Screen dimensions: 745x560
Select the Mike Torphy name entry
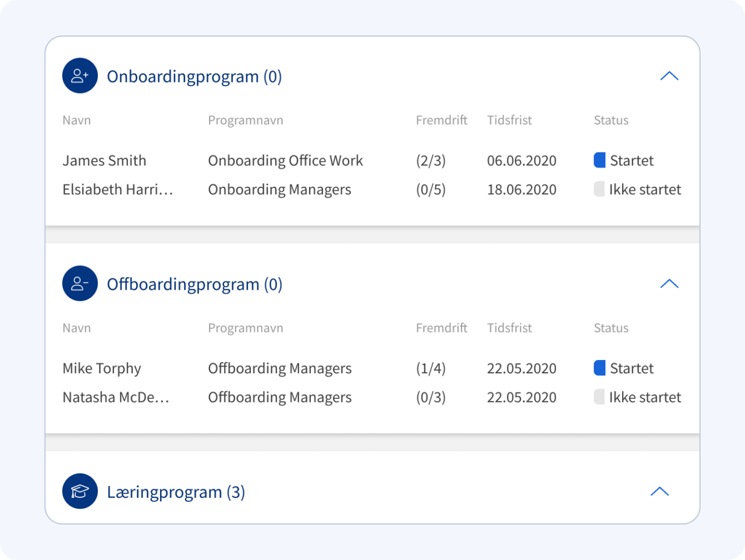coord(102,369)
